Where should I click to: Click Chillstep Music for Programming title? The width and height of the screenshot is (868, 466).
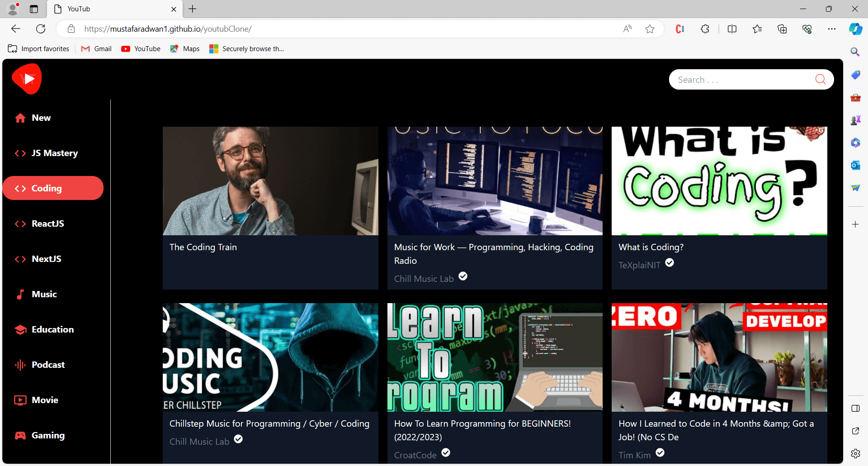[x=269, y=423]
